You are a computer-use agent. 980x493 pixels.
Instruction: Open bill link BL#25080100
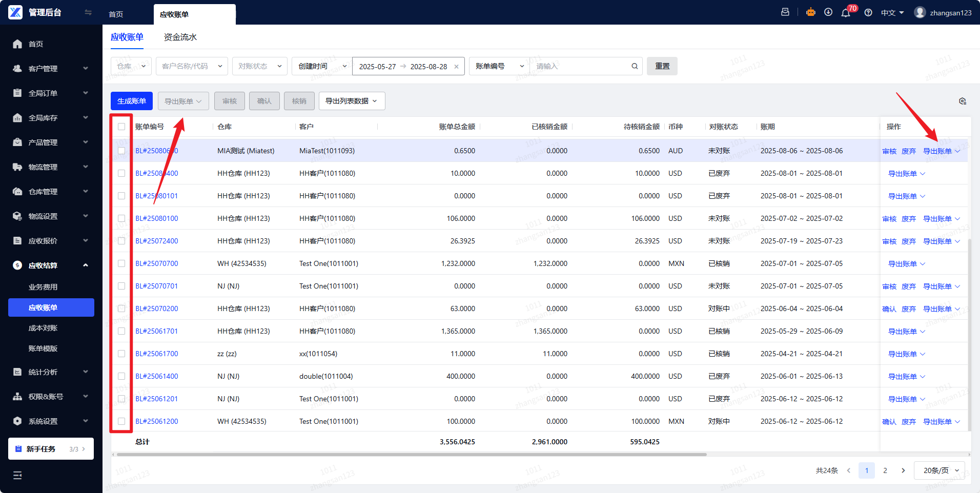(157, 218)
